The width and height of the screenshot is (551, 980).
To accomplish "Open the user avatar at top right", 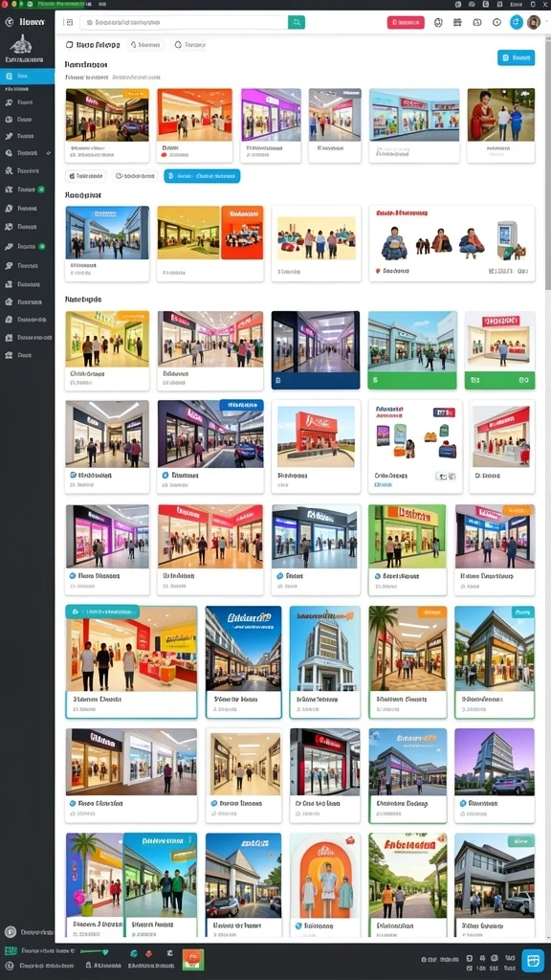I will pos(534,23).
